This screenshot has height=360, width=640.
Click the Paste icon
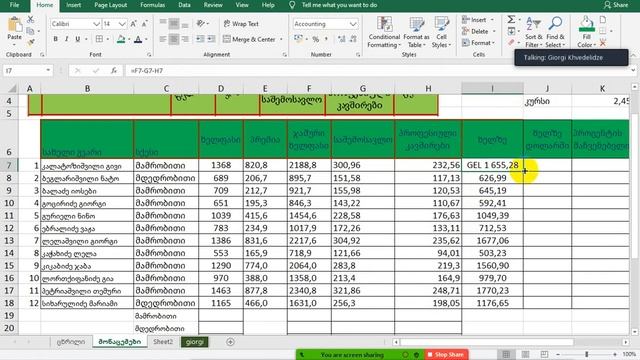[x=15, y=25]
